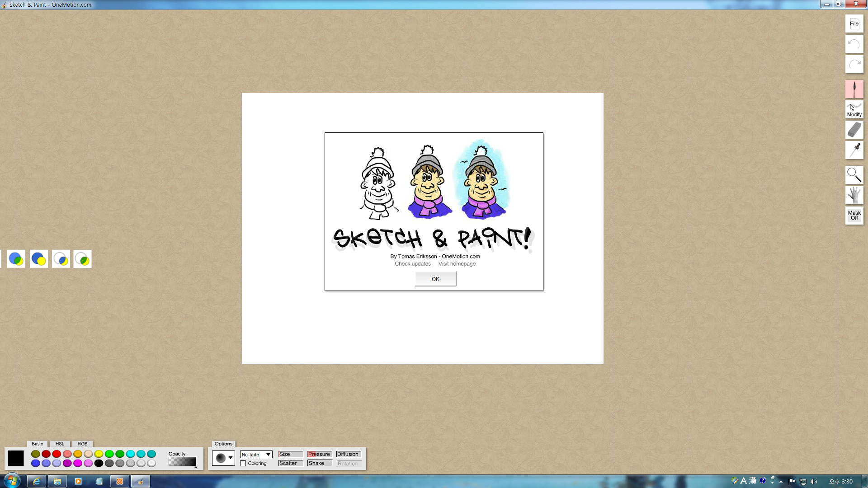Click the Size slider bar

tap(291, 454)
